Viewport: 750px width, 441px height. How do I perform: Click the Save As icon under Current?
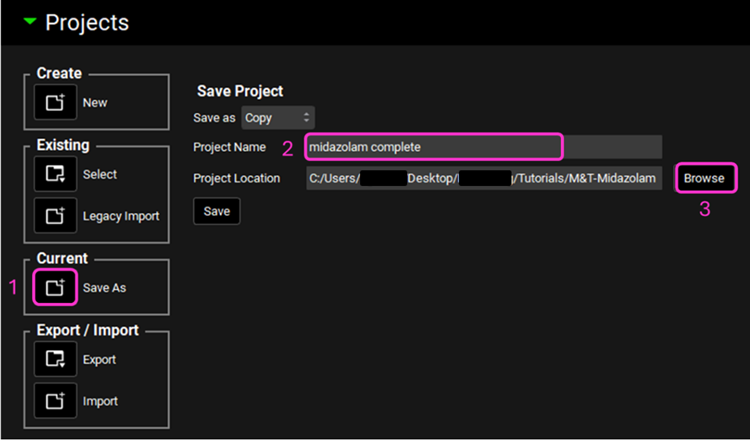[54, 288]
